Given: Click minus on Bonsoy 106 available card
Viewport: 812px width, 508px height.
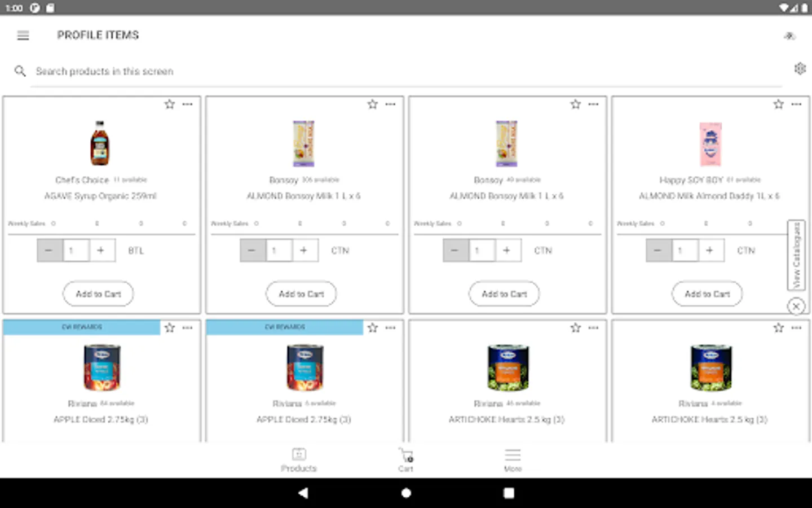Looking at the screenshot, I should (x=253, y=250).
